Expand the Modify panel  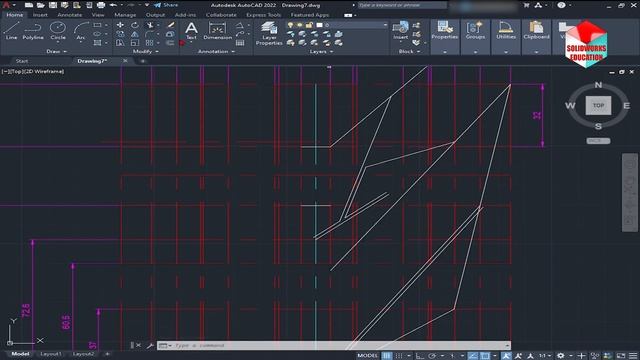[x=146, y=51]
